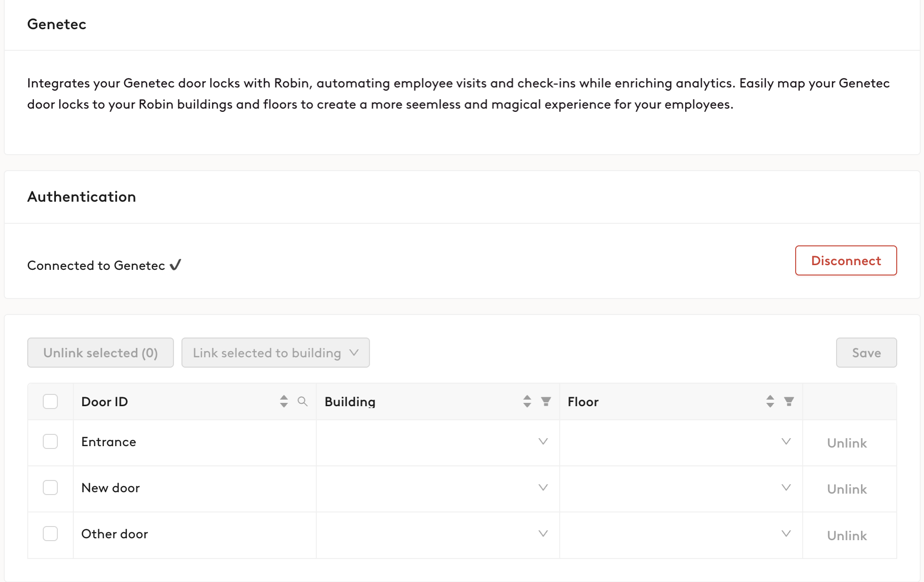
Task: Check the Other door checkbox
Action: point(50,534)
